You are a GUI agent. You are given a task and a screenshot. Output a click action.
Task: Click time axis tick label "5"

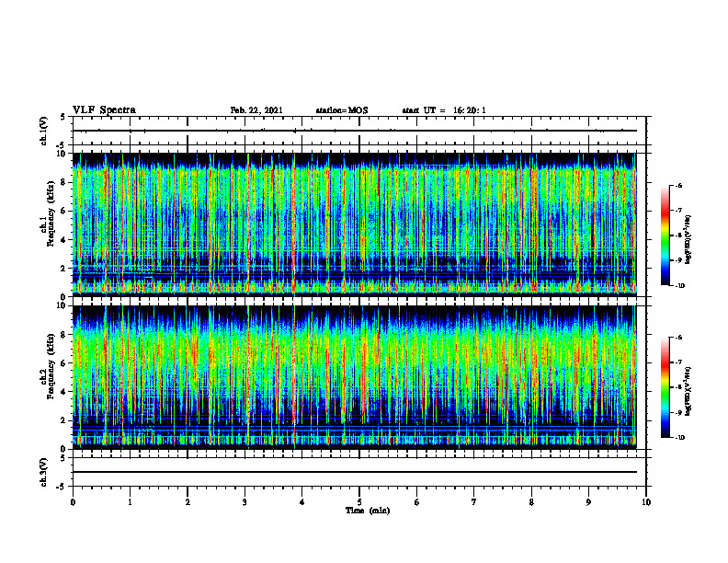click(x=359, y=502)
